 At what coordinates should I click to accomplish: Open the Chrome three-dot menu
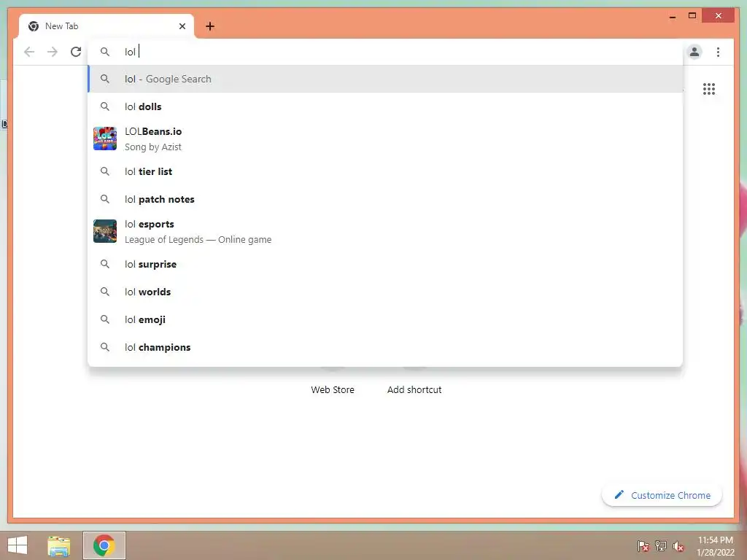pyautogui.click(x=718, y=52)
